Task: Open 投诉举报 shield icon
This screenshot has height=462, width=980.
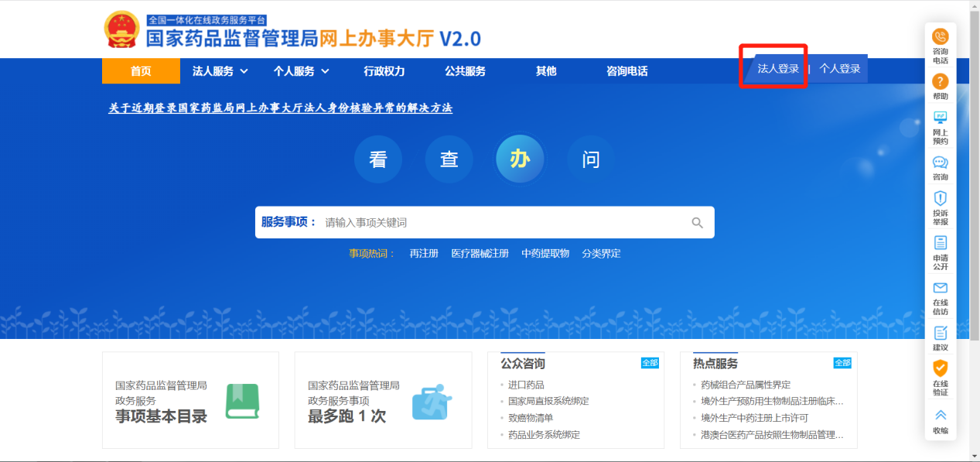Action: (940, 198)
